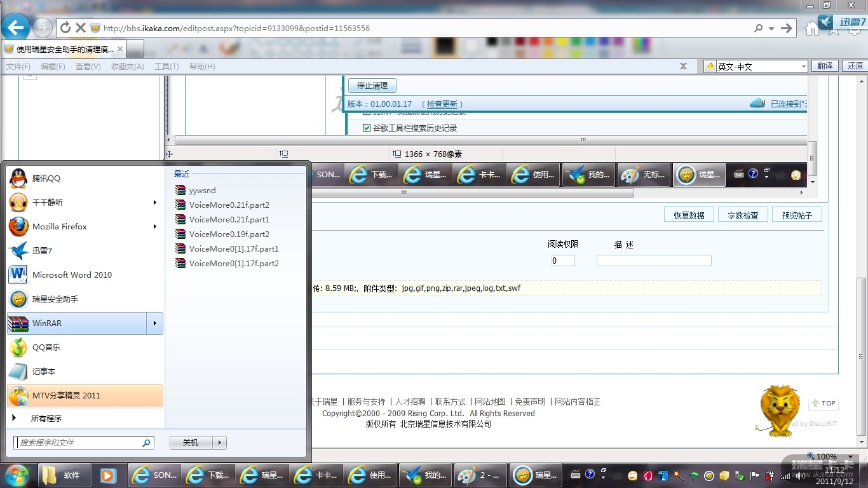Click the 检查更新 link
868x488 pixels.
point(442,104)
